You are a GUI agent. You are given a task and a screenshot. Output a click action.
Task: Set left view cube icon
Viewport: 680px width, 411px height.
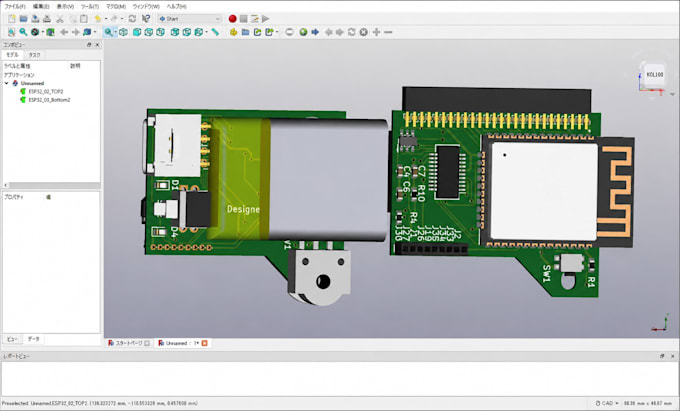coord(199,32)
